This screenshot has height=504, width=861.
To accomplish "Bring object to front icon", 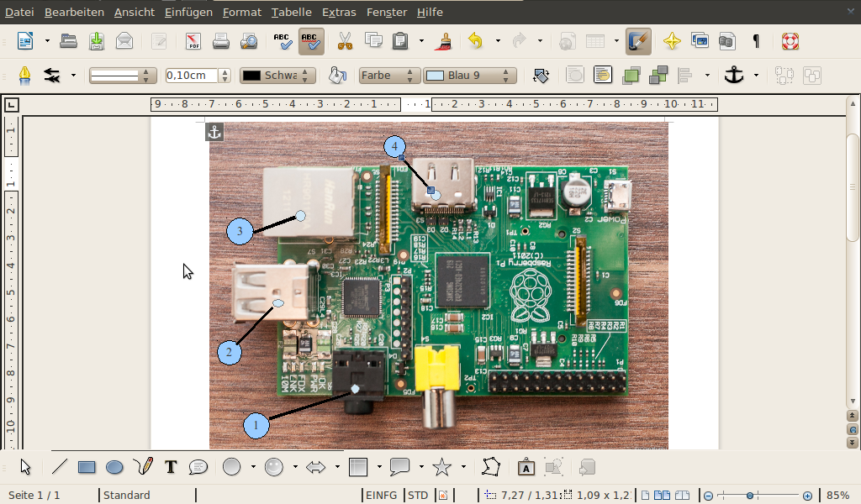I will 631,75.
